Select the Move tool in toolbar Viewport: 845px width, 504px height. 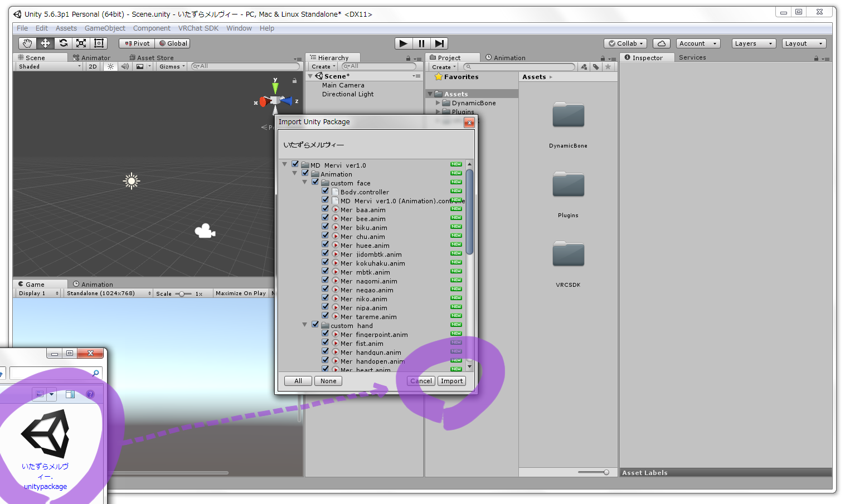[45, 43]
